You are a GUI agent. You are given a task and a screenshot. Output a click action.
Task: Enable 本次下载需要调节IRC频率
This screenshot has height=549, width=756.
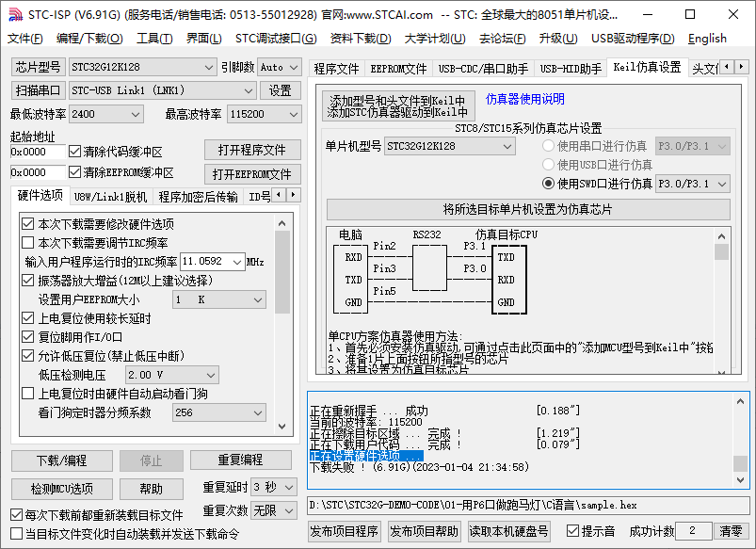click(28, 243)
